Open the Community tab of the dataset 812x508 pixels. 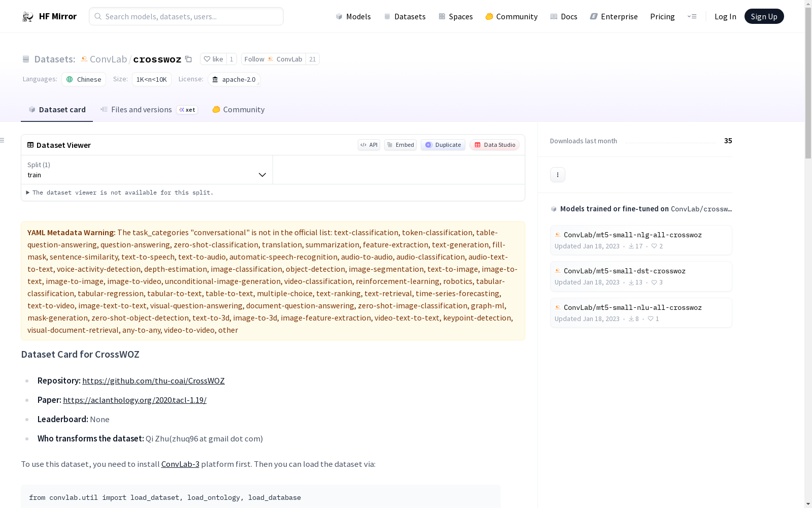point(238,110)
